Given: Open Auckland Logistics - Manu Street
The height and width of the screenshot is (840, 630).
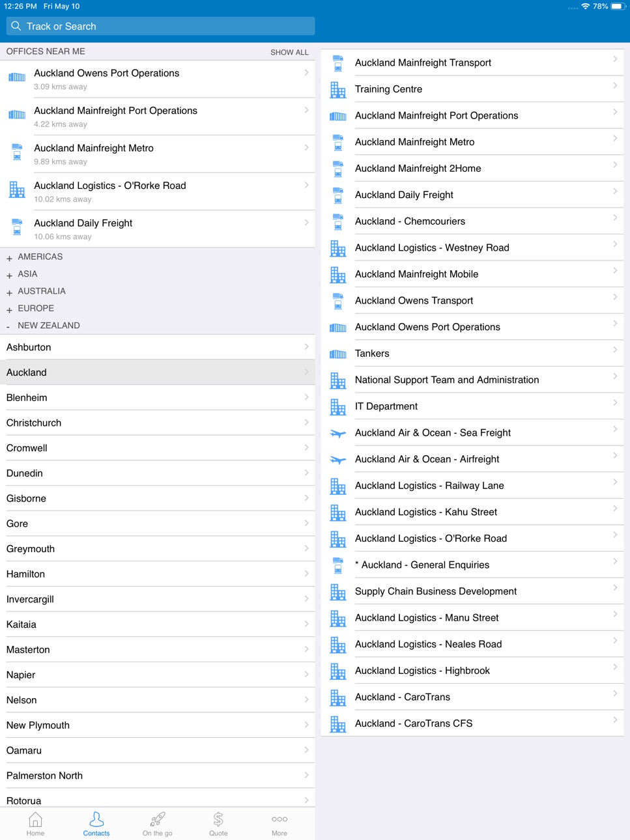Looking at the screenshot, I should tap(472, 618).
